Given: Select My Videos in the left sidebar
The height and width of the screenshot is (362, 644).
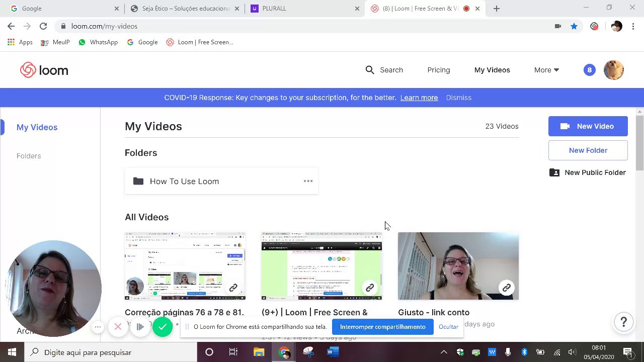Looking at the screenshot, I should [37, 127].
